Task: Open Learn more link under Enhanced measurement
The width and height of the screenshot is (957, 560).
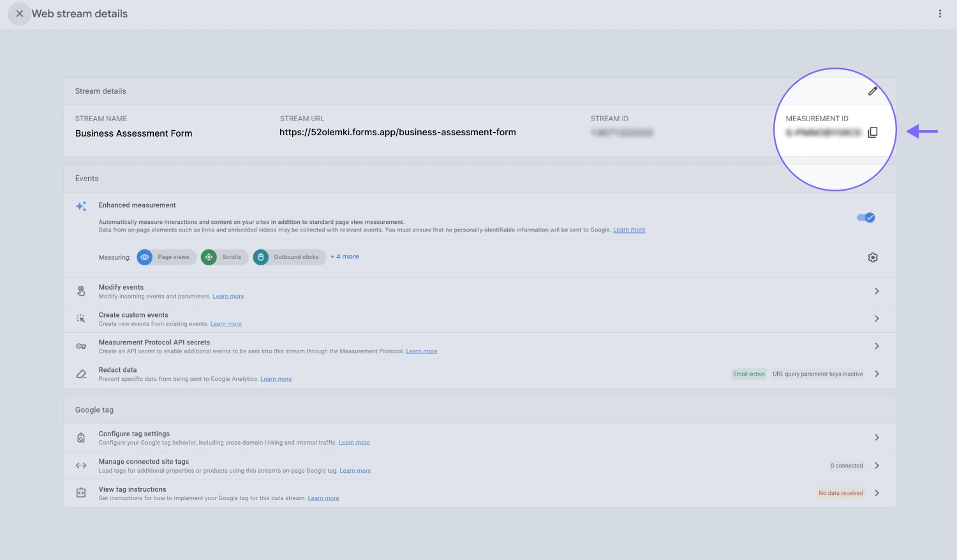Action: 629,230
